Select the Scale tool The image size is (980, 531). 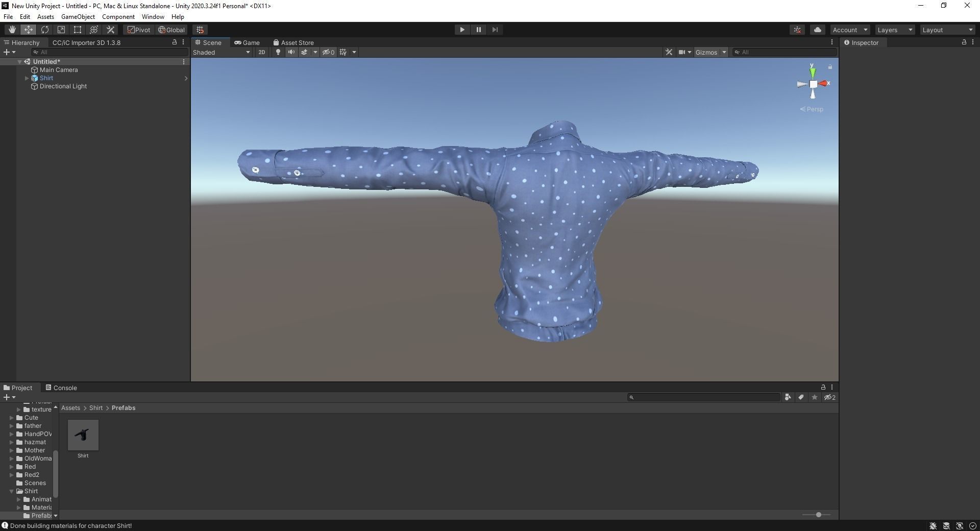pyautogui.click(x=61, y=30)
